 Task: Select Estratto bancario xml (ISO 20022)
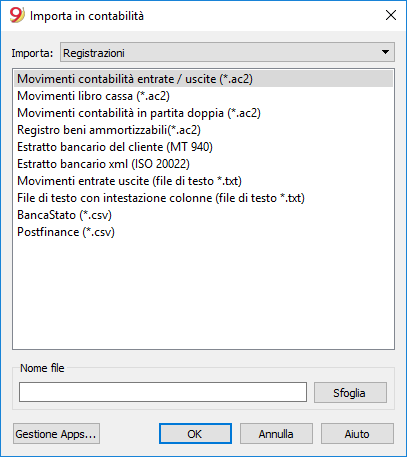coord(203,164)
